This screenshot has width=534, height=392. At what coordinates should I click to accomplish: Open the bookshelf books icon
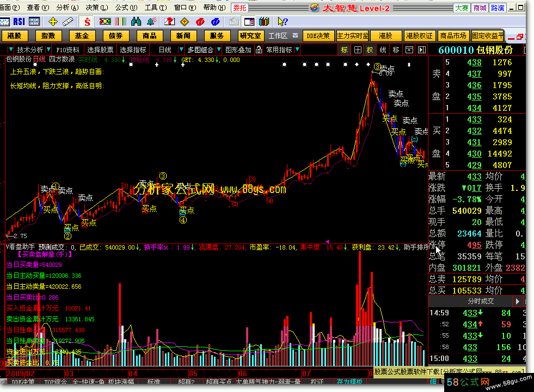264,22
